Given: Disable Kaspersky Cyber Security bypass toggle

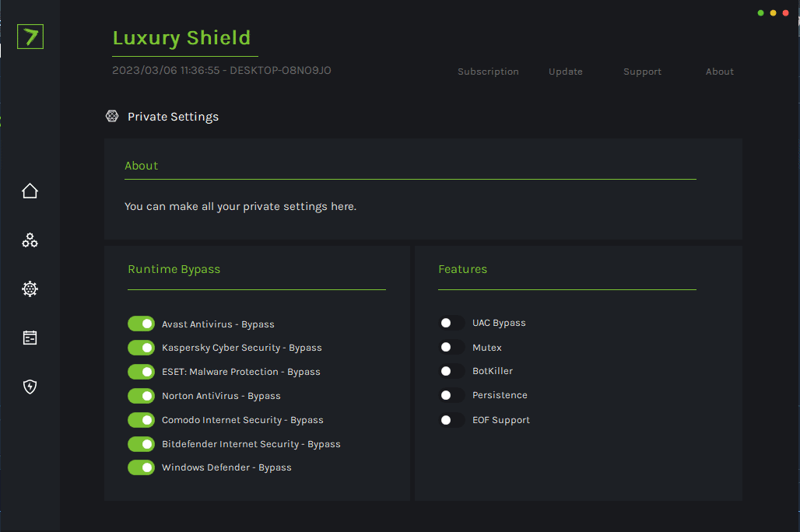Looking at the screenshot, I should pos(142,348).
